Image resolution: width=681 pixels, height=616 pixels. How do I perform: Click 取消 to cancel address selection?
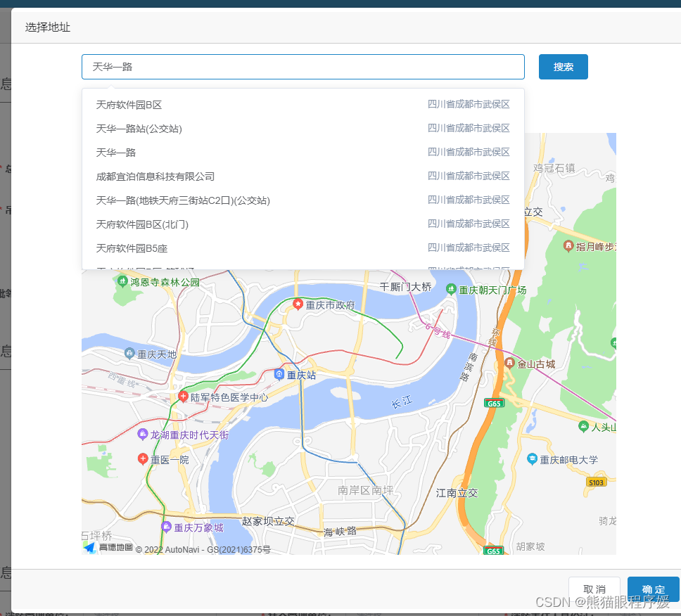[x=594, y=589]
